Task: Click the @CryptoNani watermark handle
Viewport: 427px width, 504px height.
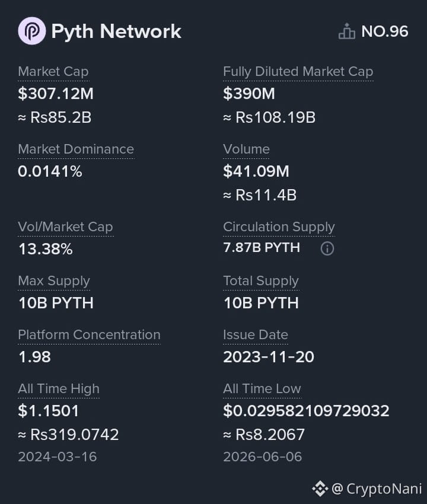Action: 377,489
